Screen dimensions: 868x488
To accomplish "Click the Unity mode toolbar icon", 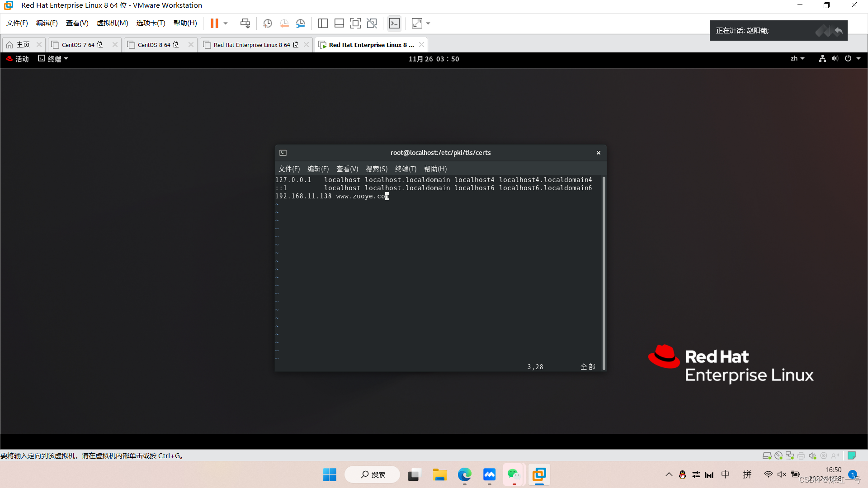I will (372, 23).
